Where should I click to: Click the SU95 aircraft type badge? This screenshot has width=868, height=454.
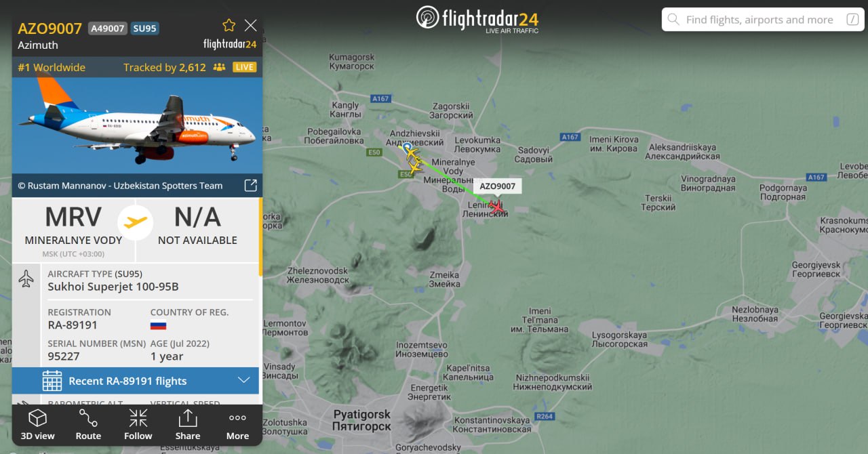point(145,28)
